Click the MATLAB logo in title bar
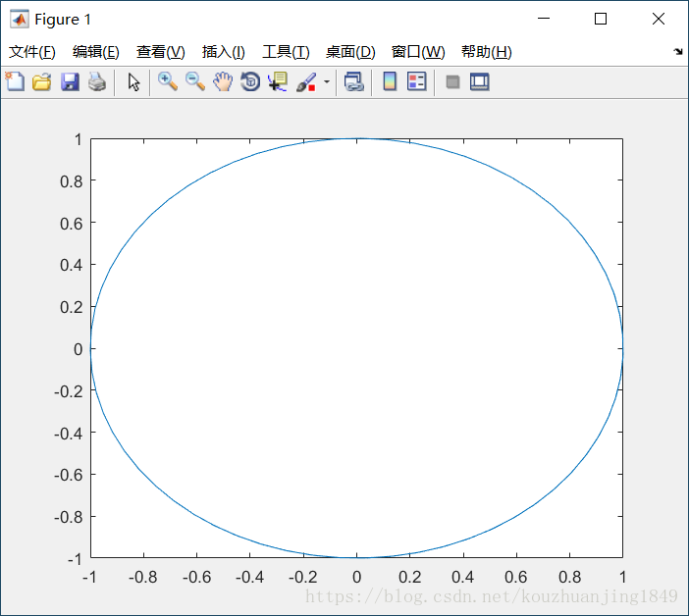689x616 pixels. [20, 20]
